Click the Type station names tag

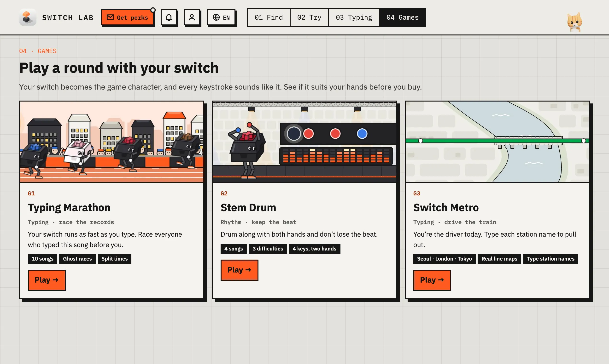550,259
